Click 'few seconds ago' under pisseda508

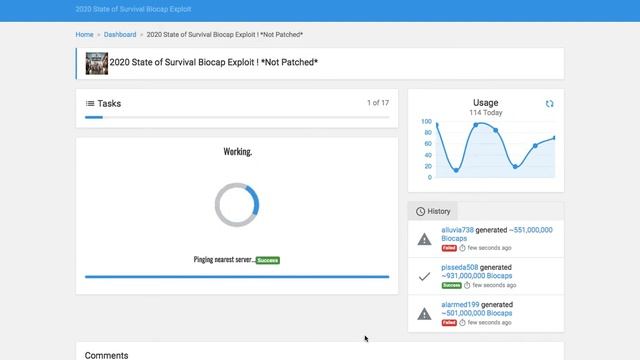coord(494,285)
